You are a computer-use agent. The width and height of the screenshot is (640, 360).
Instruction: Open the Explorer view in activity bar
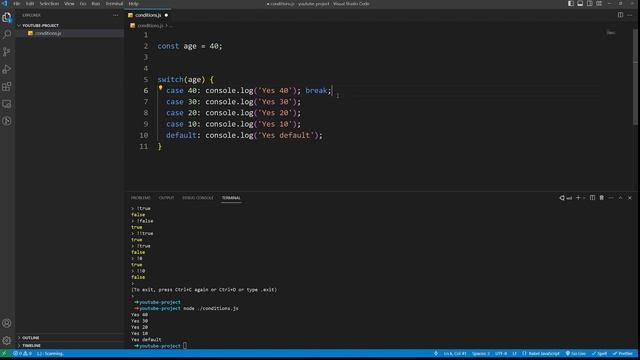(x=7, y=18)
